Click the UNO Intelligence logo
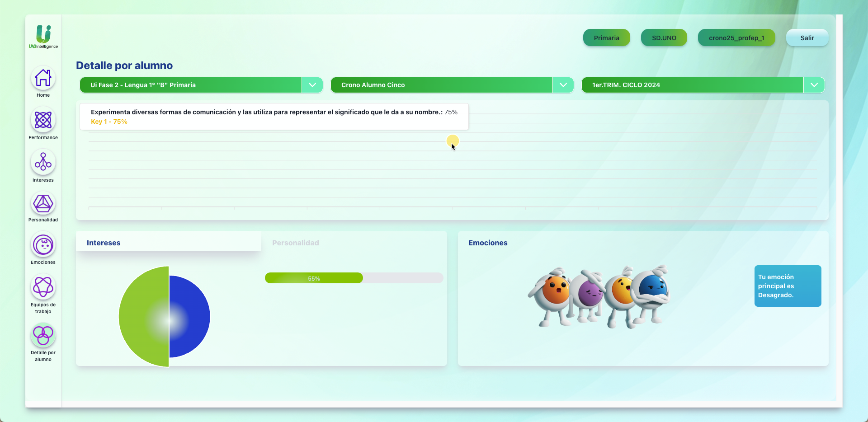Image resolution: width=868 pixels, height=422 pixels. (x=43, y=37)
